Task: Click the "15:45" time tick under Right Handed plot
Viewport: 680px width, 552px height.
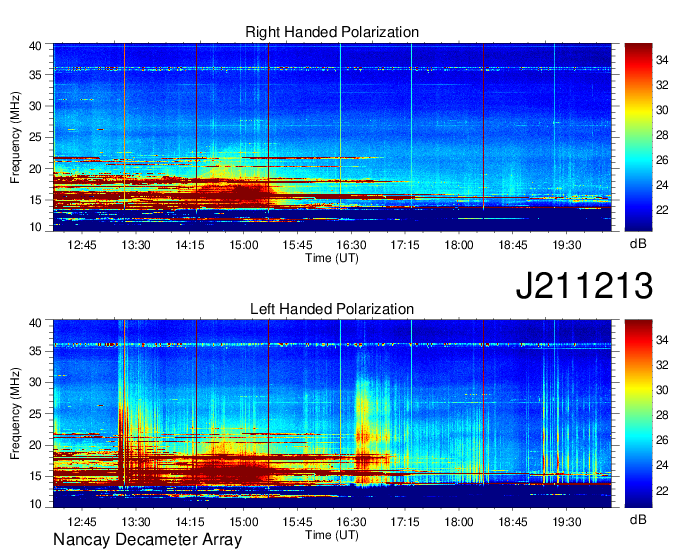Action: pos(297,245)
